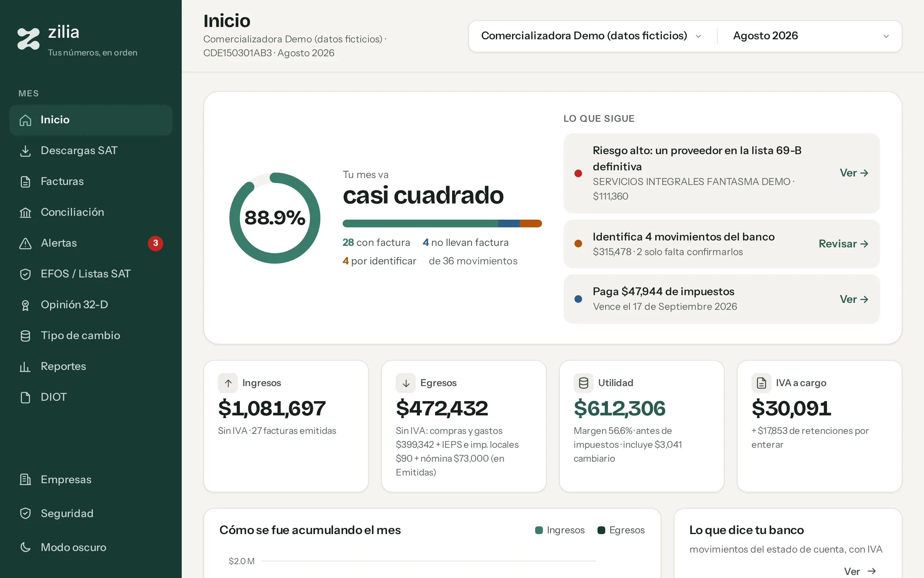This screenshot has width=924, height=578.
Task: Click the red 3 badge on Alertas
Action: pos(156,243)
